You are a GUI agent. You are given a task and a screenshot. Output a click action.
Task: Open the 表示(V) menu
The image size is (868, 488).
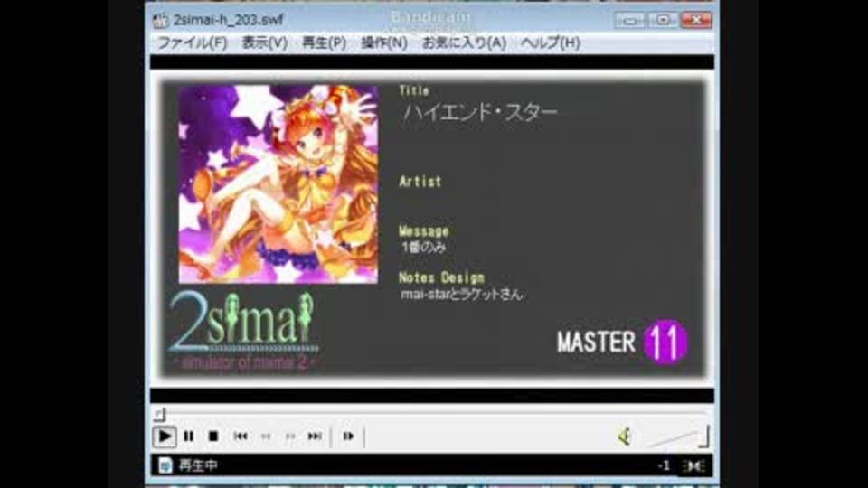(265, 42)
